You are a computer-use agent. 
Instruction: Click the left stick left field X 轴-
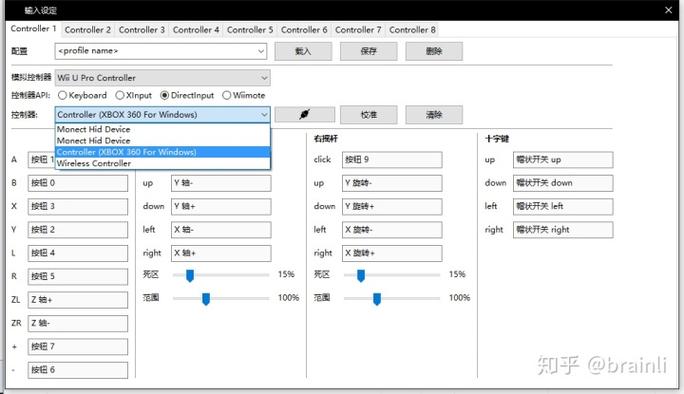click(221, 230)
